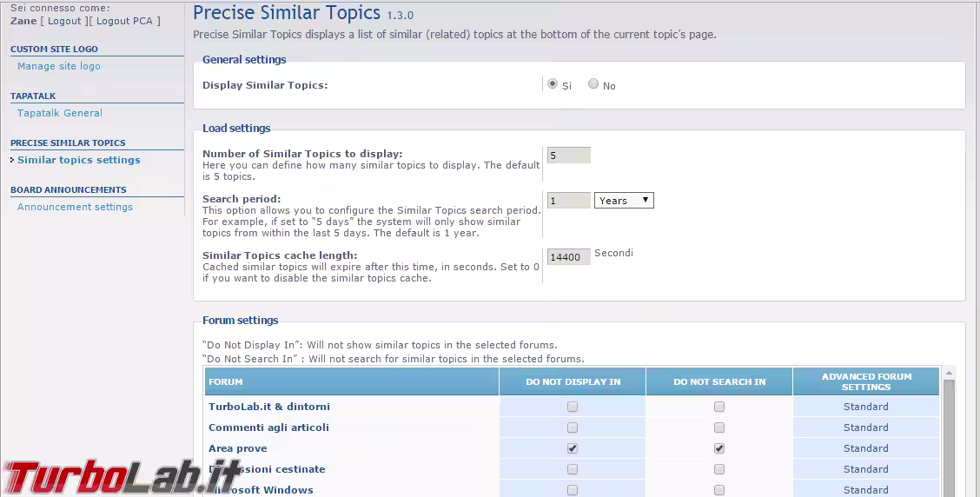The width and height of the screenshot is (980, 497).
Task: Focus the Search period number field
Action: pyautogui.click(x=569, y=200)
